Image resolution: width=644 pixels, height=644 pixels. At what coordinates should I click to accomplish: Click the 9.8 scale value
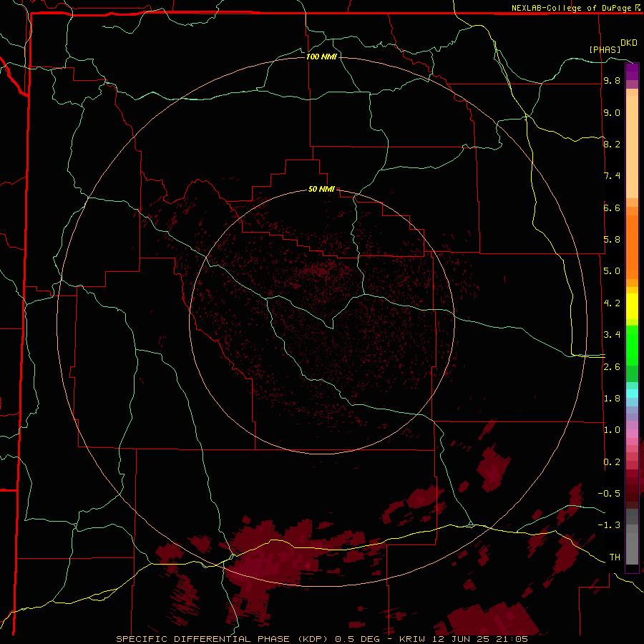(x=612, y=80)
